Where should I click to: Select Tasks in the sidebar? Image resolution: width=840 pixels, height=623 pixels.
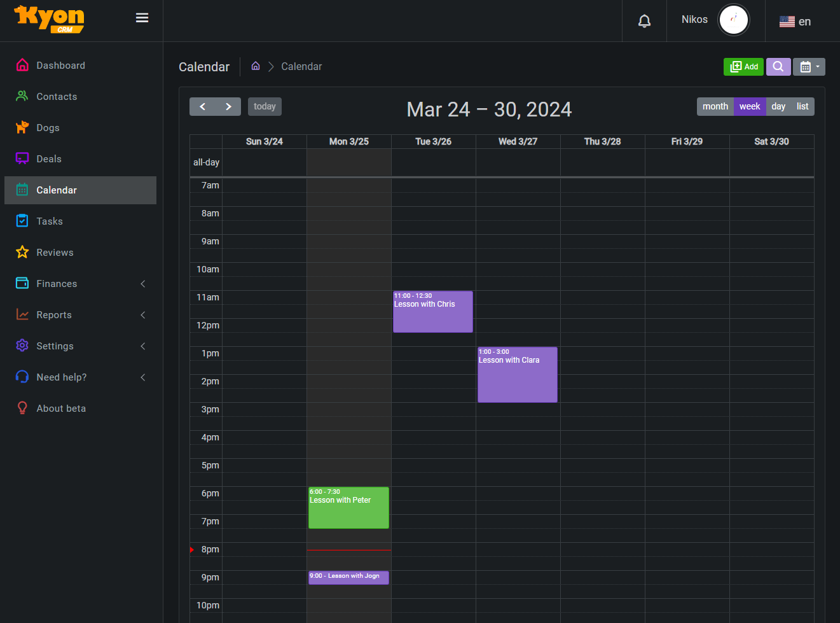tap(50, 221)
